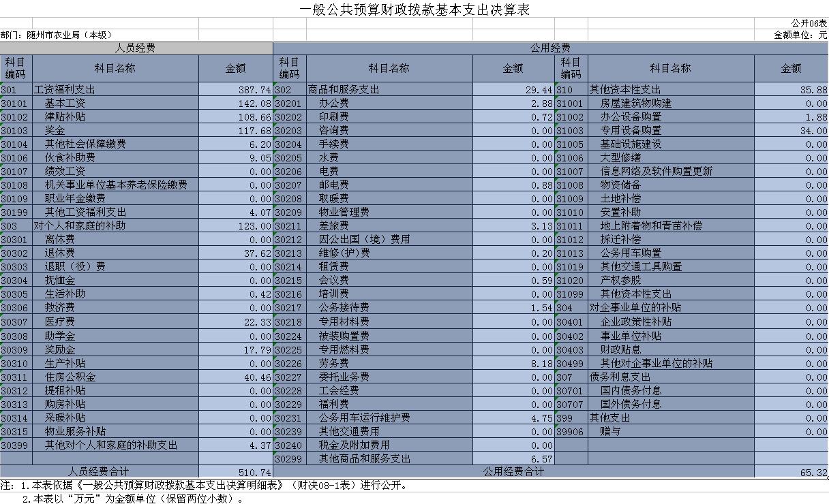This screenshot has height=504, width=829.
Task: Select the 公用经费合计 label cell
Action: [513, 471]
